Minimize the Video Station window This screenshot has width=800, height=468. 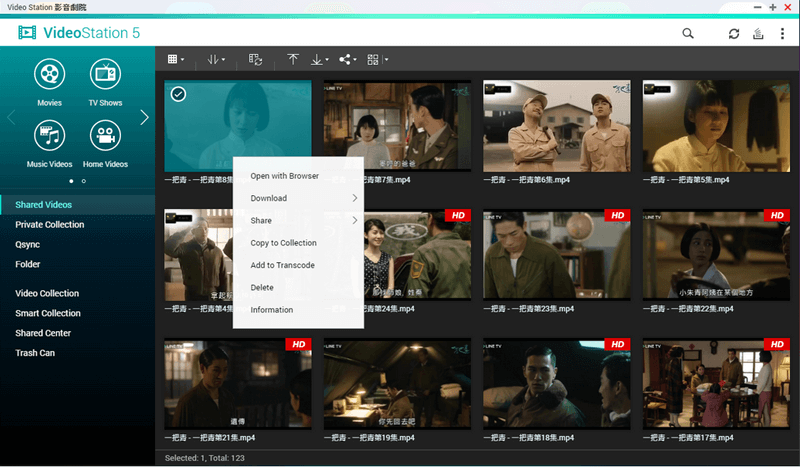click(x=758, y=7)
